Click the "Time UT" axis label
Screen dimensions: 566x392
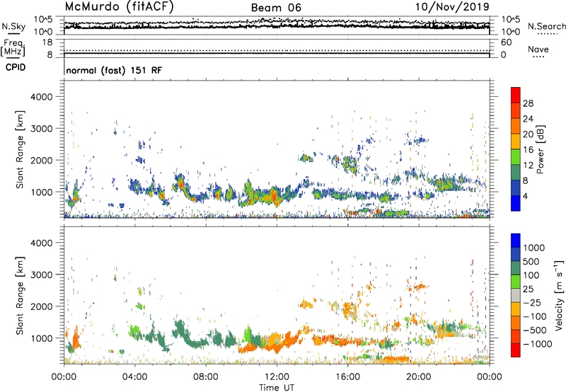click(277, 388)
